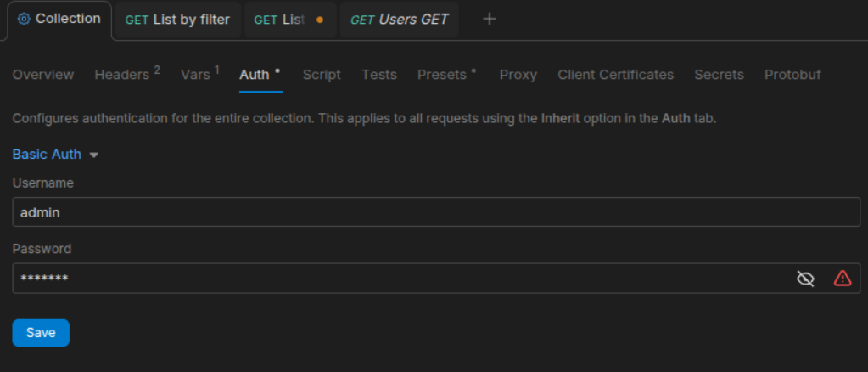Focus the Password input field
868x372 pixels.
coord(399,279)
